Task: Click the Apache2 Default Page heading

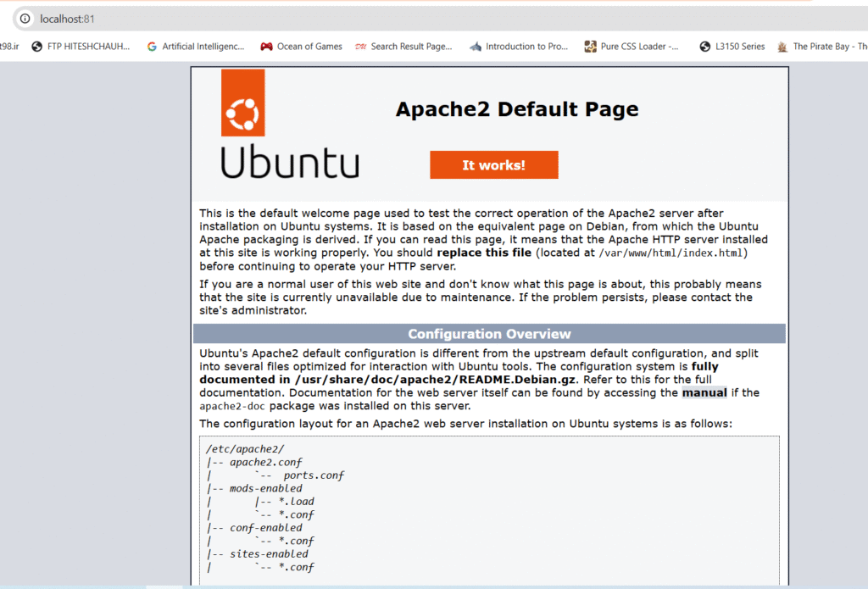Action: coord(517,109)
